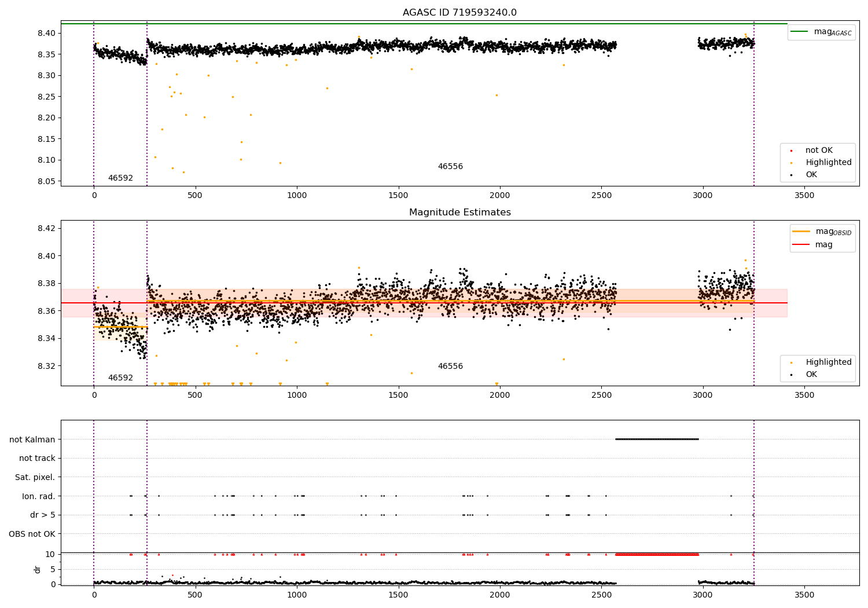Click the orange highlighted point near 8.25 at x≈1980
868x608 pixels.
click(496, 95)
